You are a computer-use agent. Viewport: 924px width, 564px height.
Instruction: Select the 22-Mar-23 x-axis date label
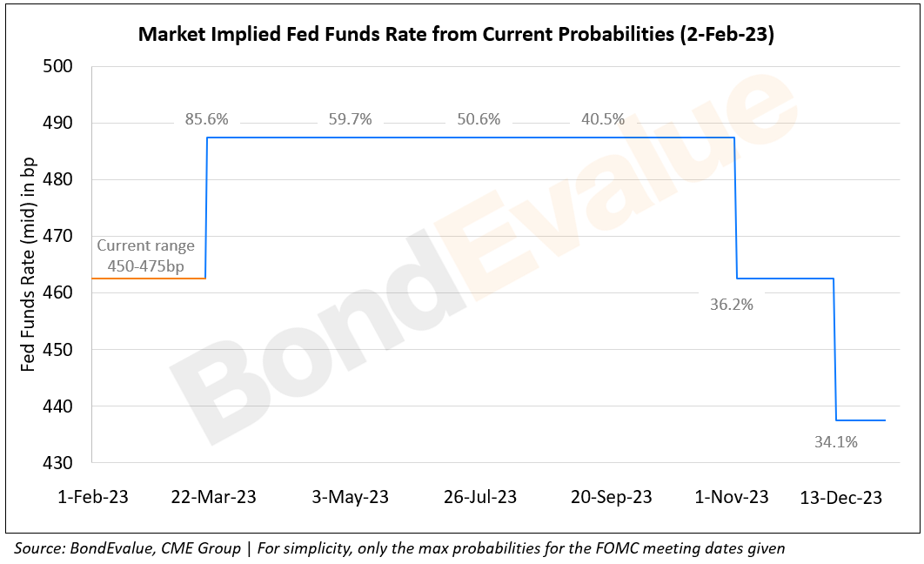pos(213,498)
